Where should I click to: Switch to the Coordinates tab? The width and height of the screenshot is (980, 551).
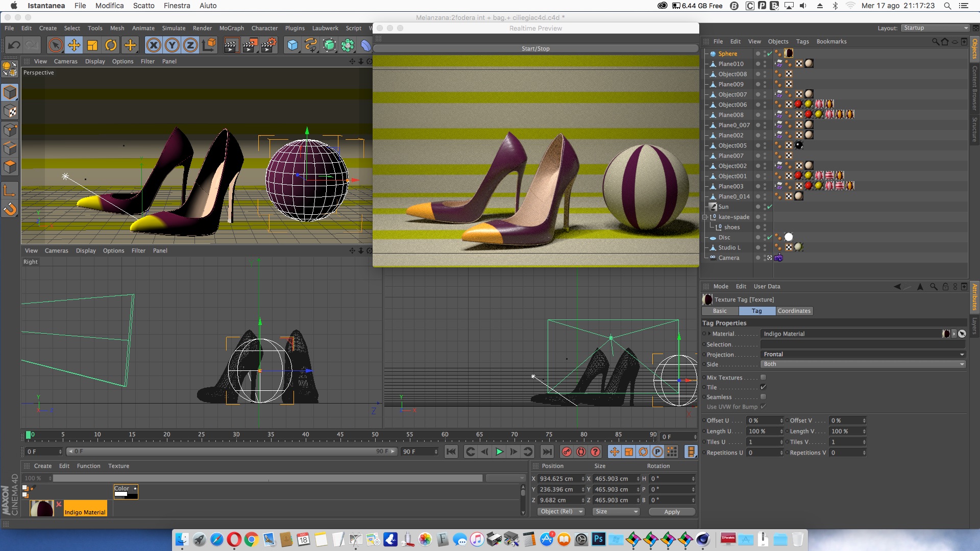[x=794, y=311]
